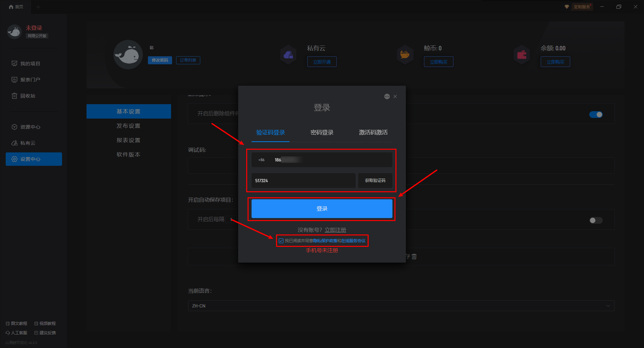Click the blue 登录 button
The width and height of the screenshot is (644, 348).
pos(322,209)
